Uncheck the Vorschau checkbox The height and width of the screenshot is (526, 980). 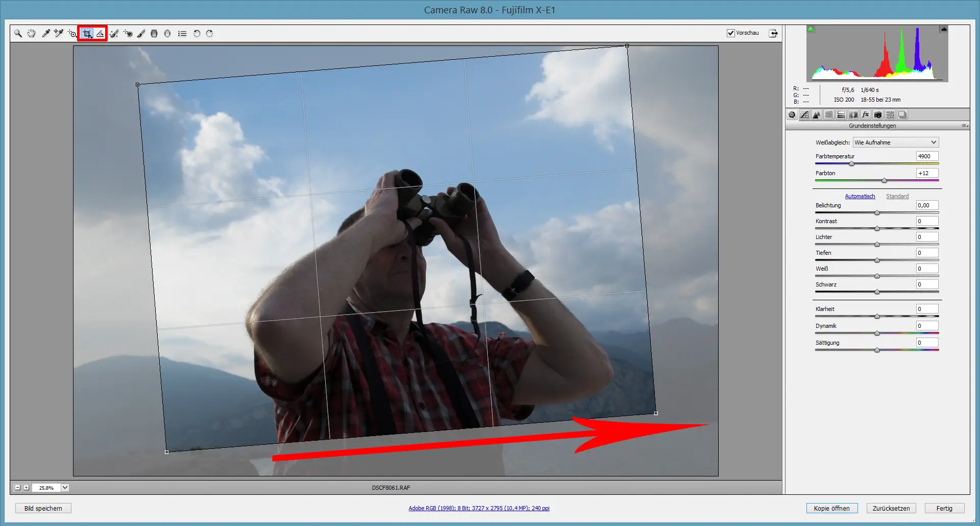click(731, 33)
